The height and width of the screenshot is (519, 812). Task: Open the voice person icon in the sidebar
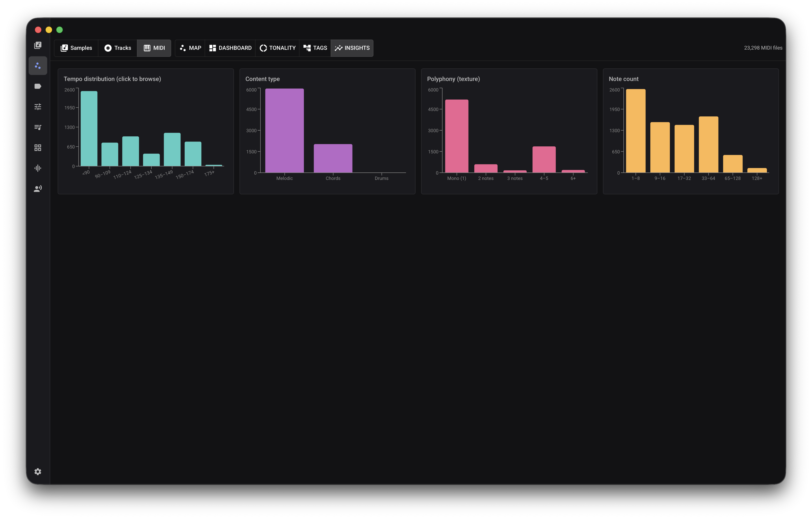click(38, 189)
